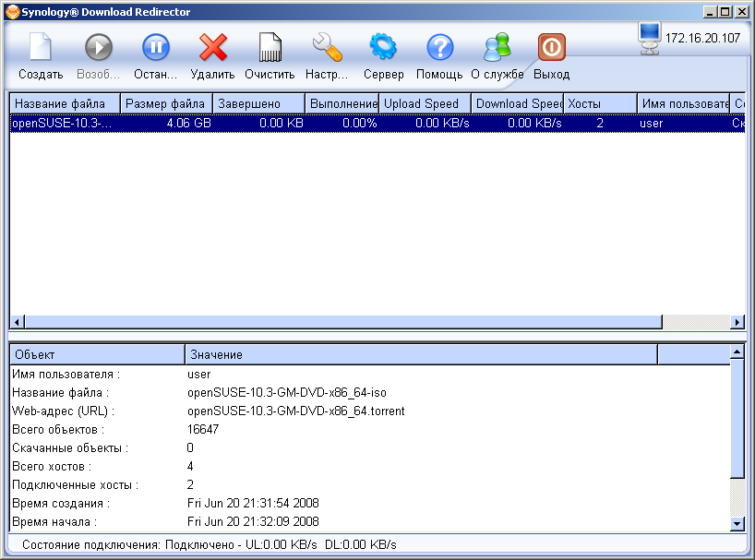
Task: Open the О службе people icon
Action: 497,47
